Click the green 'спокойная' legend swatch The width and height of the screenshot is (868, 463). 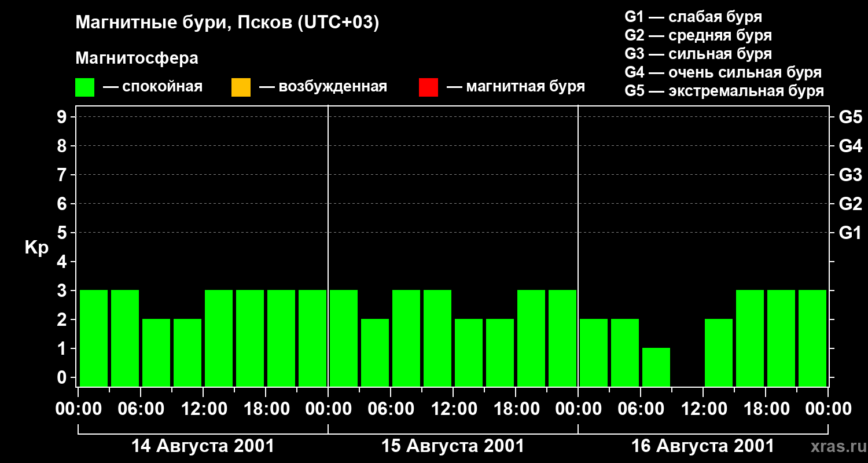click(85, 87)
